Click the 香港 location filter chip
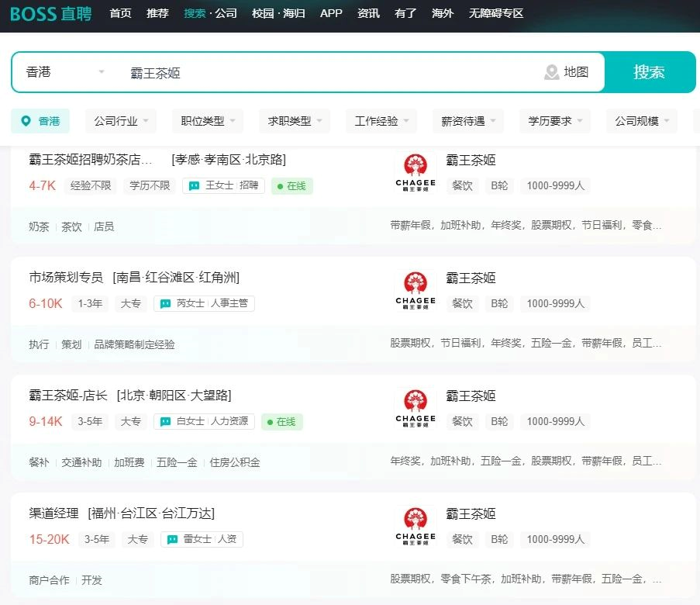This screenshot has width=700, height=605. [40, 121]
